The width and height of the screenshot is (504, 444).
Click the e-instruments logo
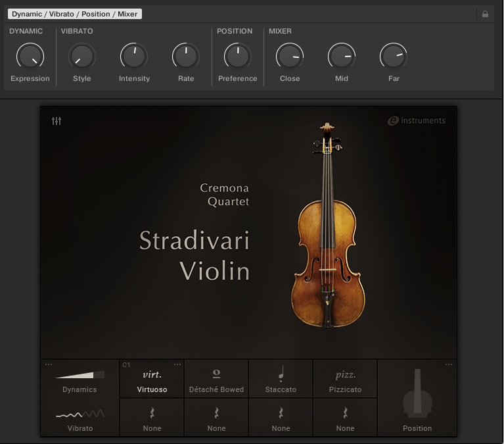pos(417,121)
